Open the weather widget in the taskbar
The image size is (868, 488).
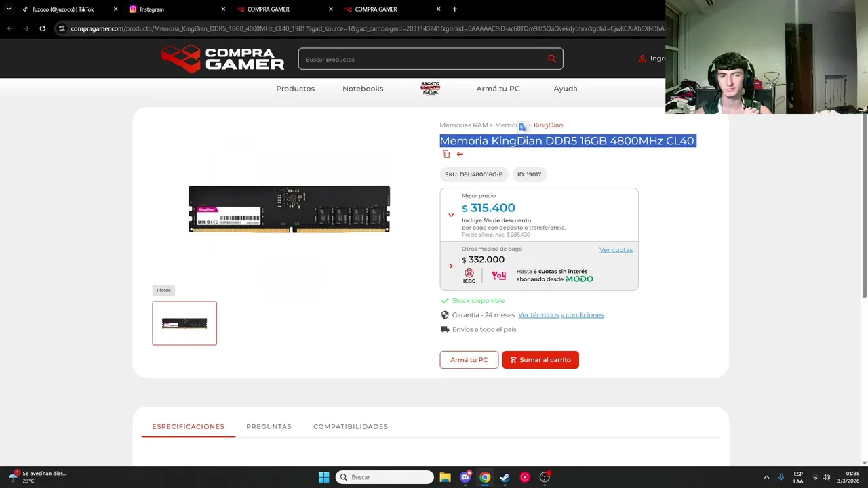[37, 477]
